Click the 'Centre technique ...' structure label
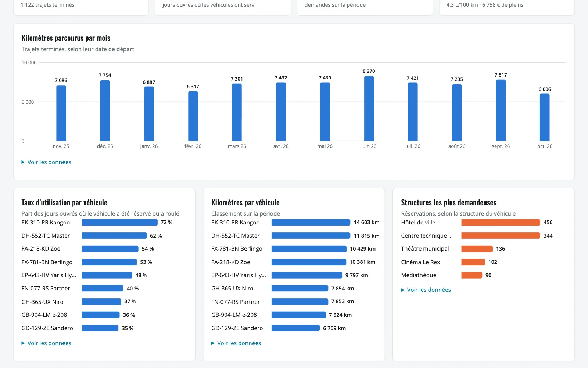Viewport: 588px width, 368px height. (x=427, y=236)
